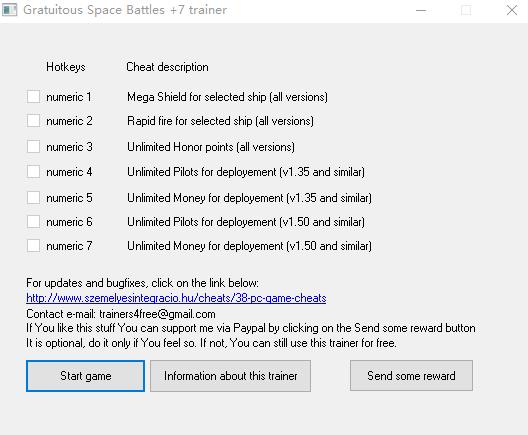The height and width of the screenshot is (435, 528).
Task: Check the numeric 3 Unlimited Honor points box
Action: coord(34,147)
